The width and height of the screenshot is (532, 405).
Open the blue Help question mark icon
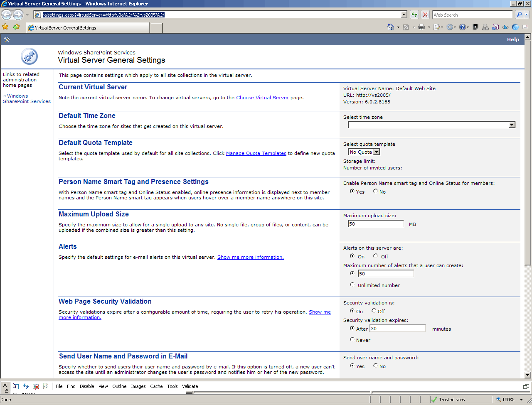coord(463,27)
